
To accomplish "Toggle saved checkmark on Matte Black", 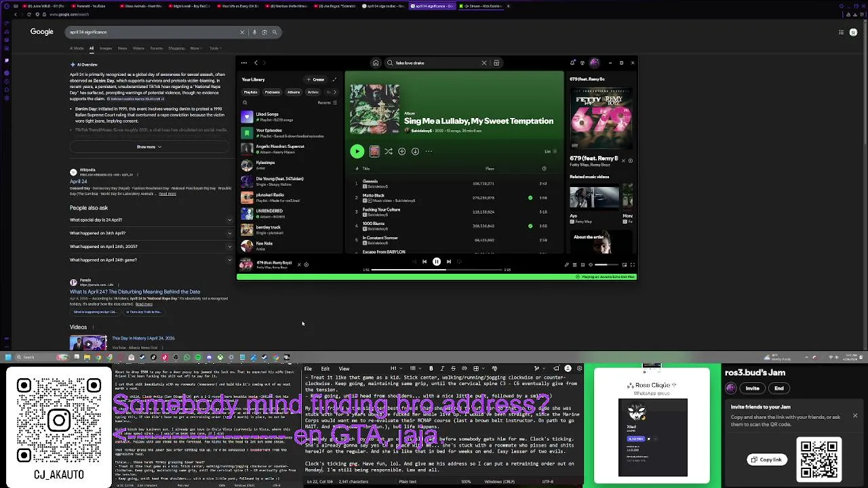I will coord(530,198).
